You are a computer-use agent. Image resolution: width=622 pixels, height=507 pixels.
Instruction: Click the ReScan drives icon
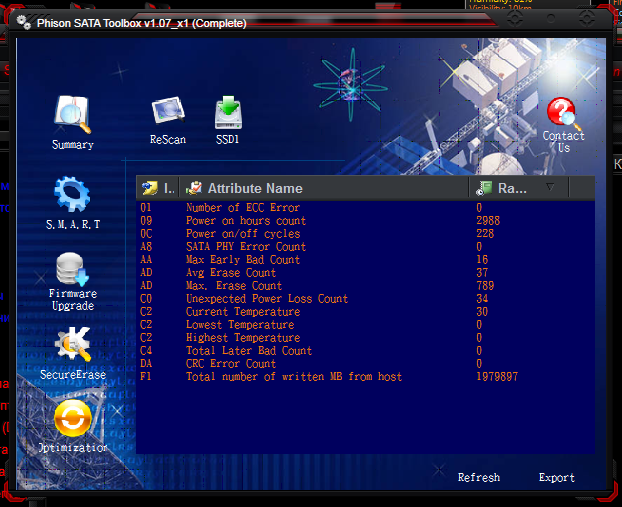click(x=168, y=112)
